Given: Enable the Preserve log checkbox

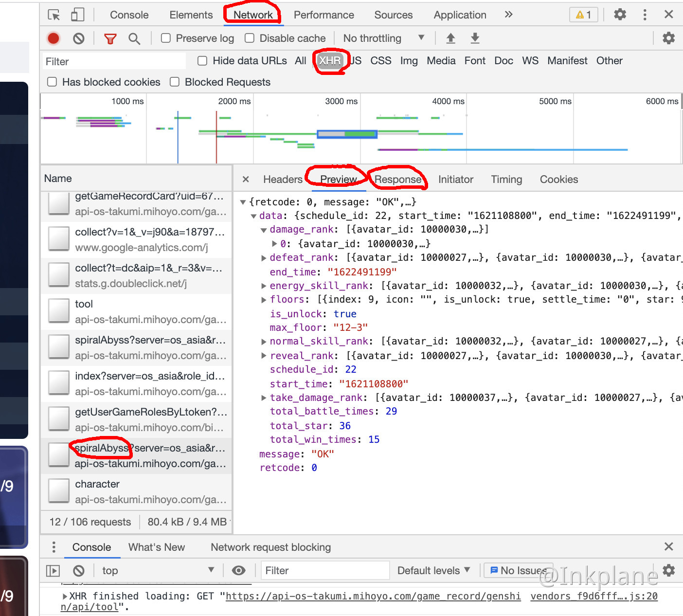Looking at the screenshot, I should (166, 38).
